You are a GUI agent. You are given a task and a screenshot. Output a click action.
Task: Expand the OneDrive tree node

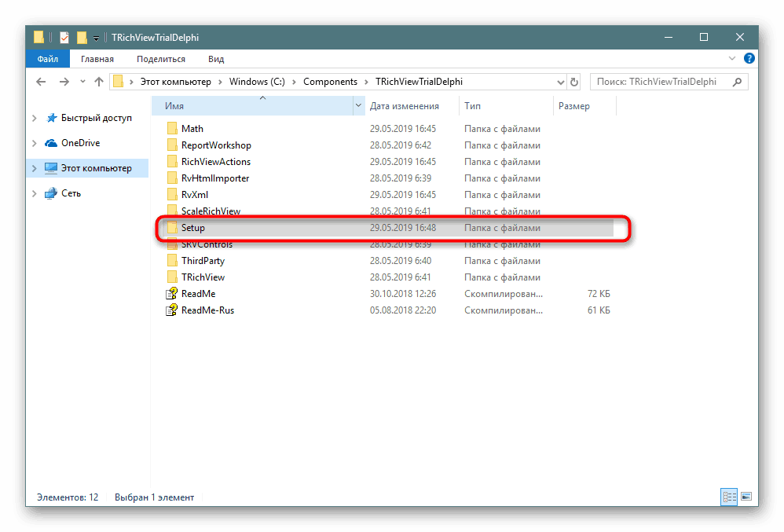pos(34,143)
